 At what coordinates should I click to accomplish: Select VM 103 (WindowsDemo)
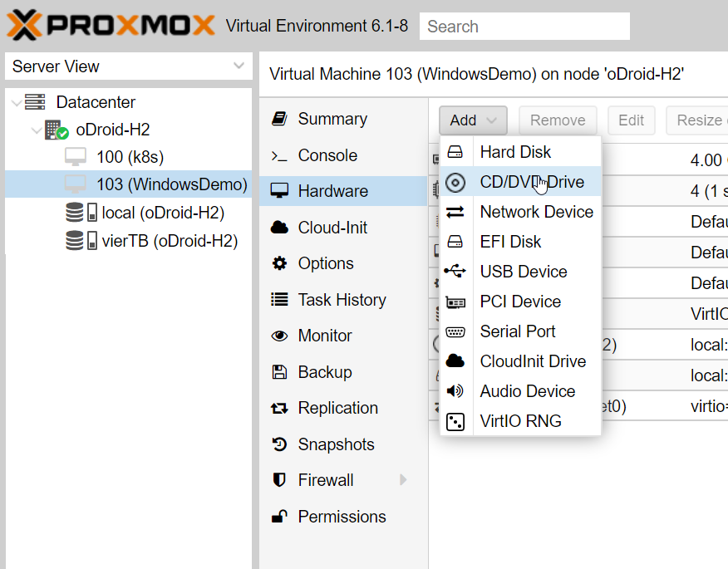(129, 184)
